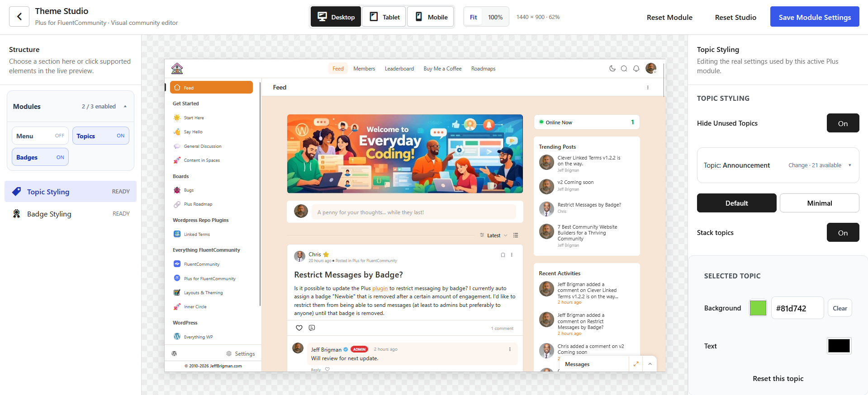The image size is (868, 395).
Task: Click Reset Module
Action: [669, 17]
